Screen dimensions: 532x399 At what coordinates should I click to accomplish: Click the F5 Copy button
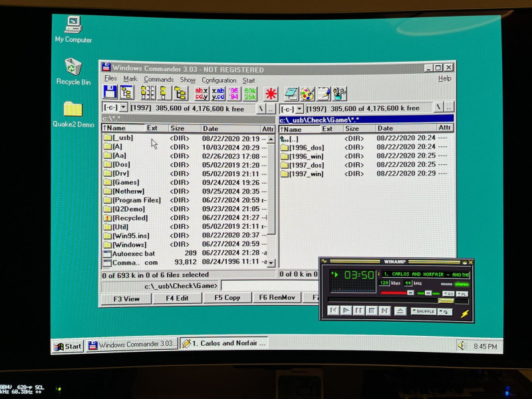227,297
